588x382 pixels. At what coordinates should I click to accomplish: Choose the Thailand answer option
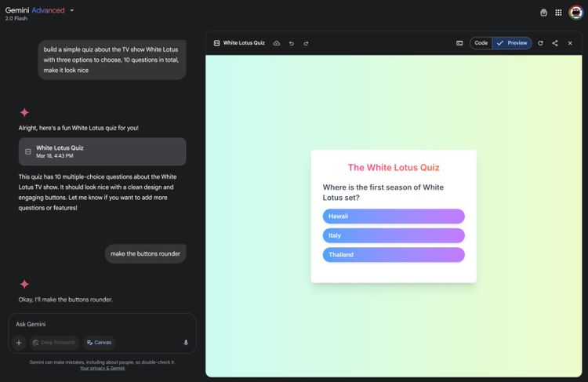pos(393,255)
